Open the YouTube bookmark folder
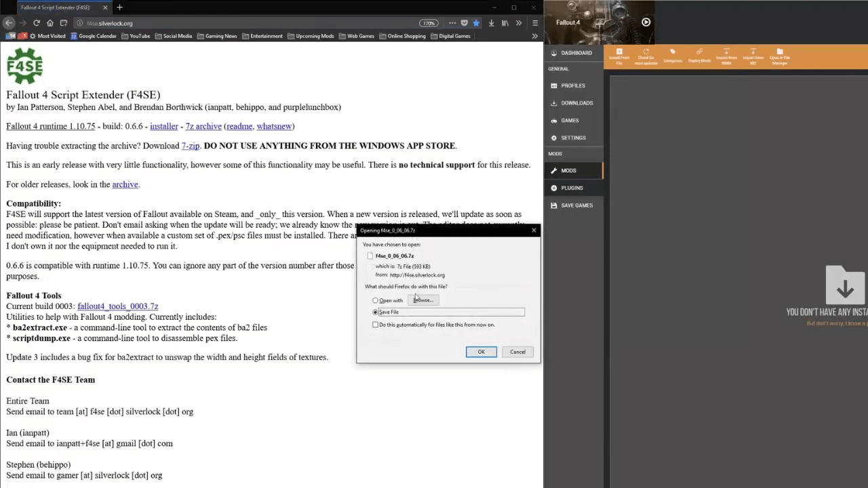 135,36
